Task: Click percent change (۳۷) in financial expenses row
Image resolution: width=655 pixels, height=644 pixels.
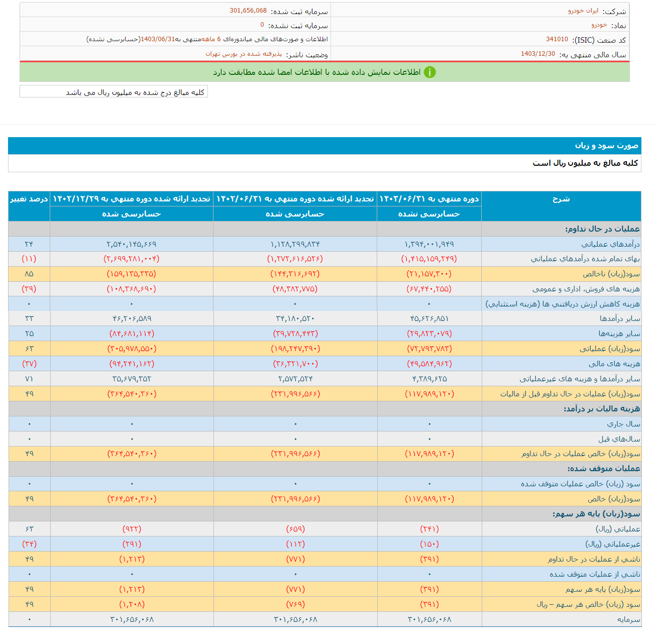Action: (29, 364)
